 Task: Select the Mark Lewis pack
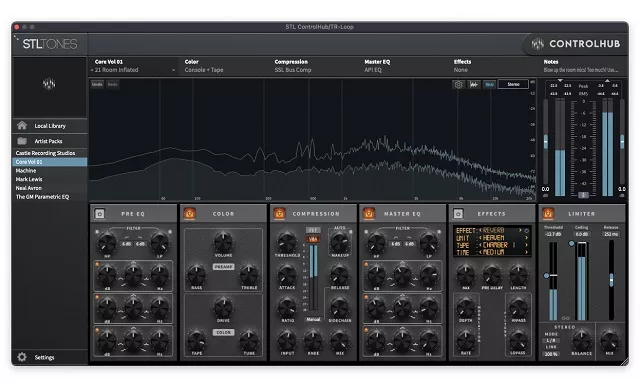[x=49, y=179]
